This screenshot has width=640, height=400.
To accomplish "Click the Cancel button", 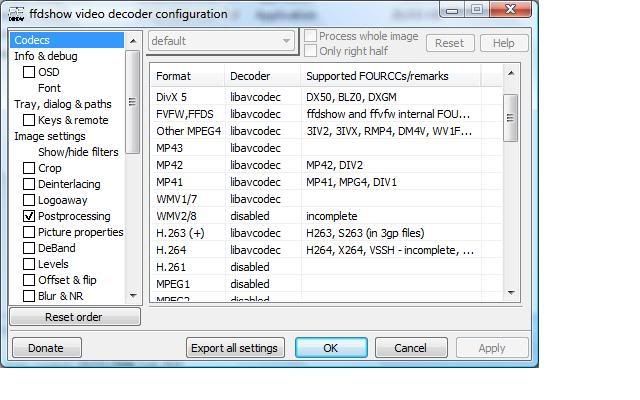I will tap(411, 348).
